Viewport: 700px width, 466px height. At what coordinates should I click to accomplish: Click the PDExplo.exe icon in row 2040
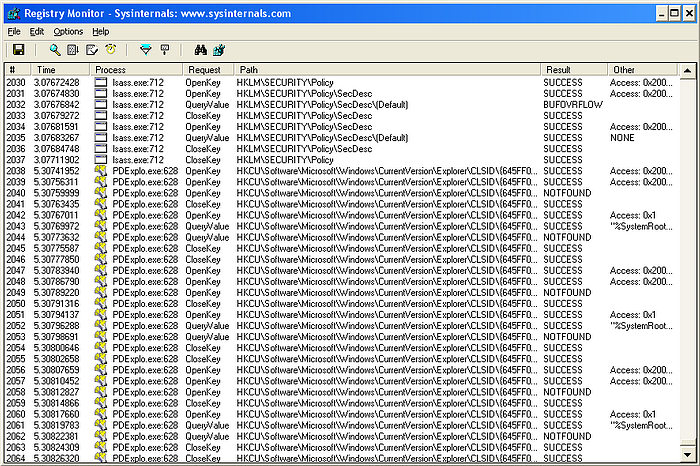tap(101, 193)
